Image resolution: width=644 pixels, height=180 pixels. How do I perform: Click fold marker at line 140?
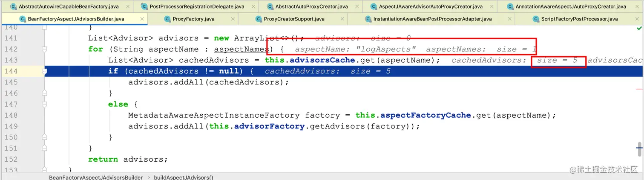44,27
